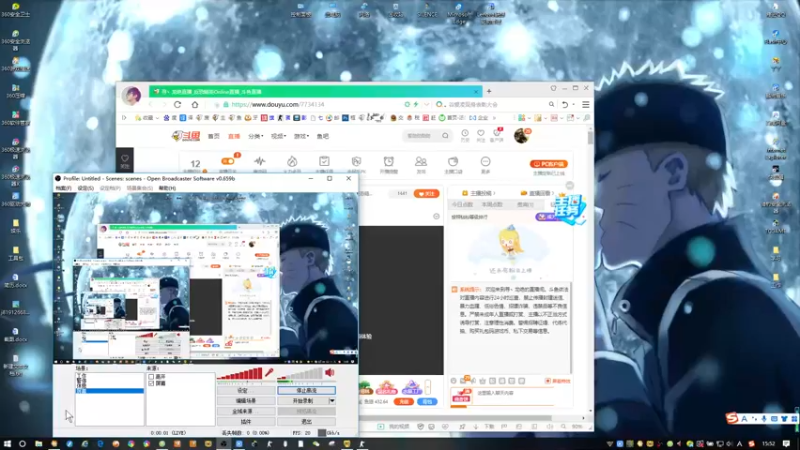Click the Douyu site search magnifier

445,136
